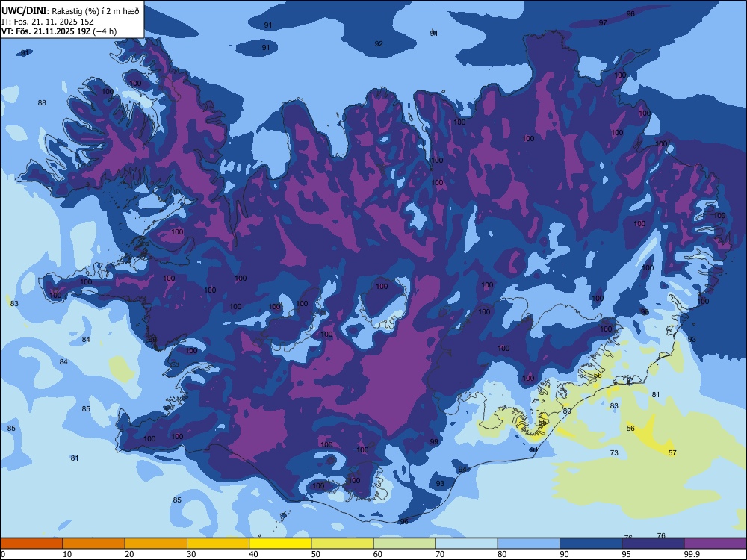This screenshot has width=747, height=560.
Task: Click the legend tick label '99.9'
Action: (x=692, y=554)
